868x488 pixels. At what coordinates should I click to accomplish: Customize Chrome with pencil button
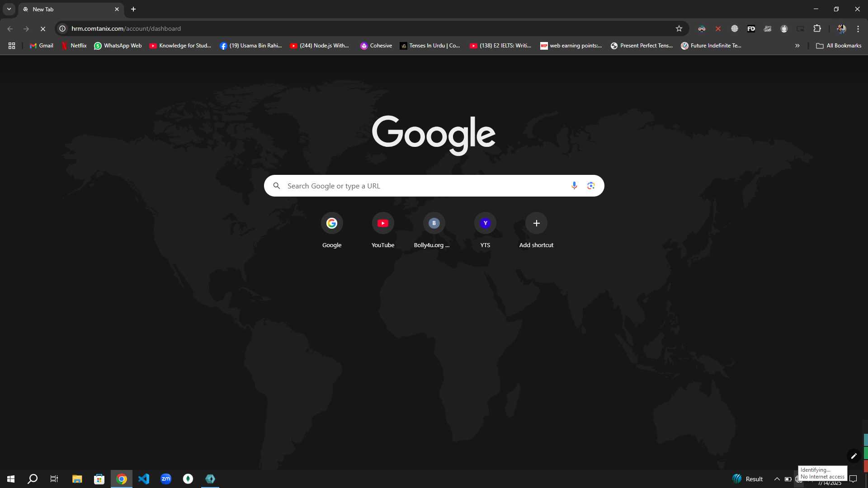click(x=854, y=456)
